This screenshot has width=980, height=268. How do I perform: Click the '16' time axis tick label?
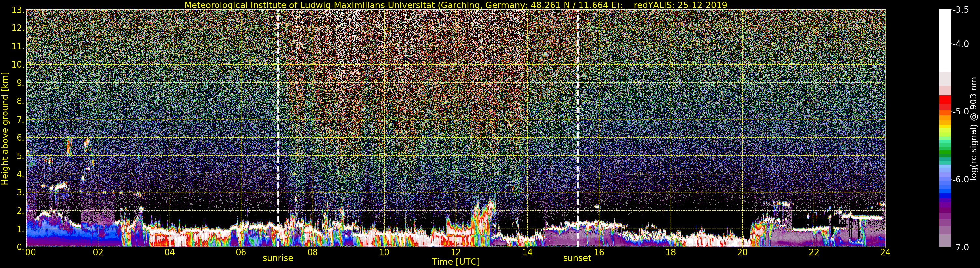(x=599, y=252)
